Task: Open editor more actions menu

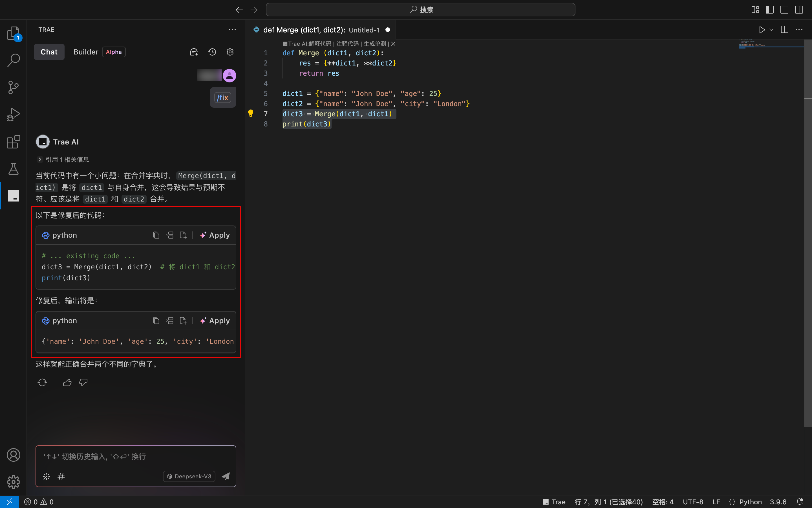Action: pos(799,30)
